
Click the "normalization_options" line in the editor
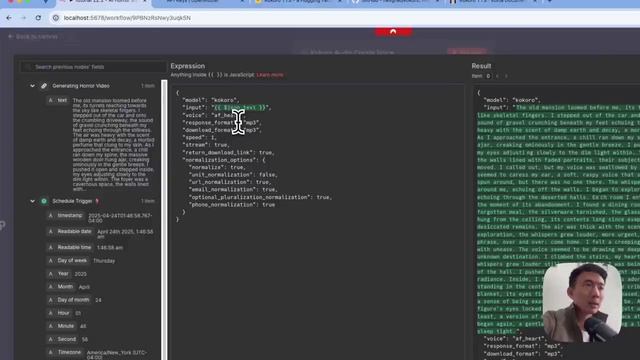[x=224, y=160]
